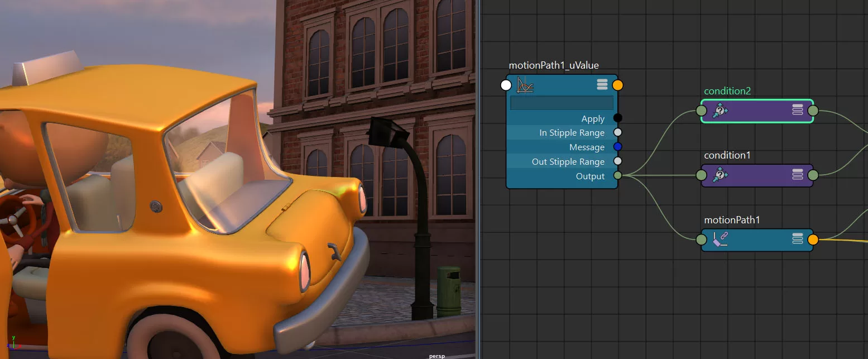Click the persp camera label in viewport
The image size is (868, 359).
coord(437,356)
